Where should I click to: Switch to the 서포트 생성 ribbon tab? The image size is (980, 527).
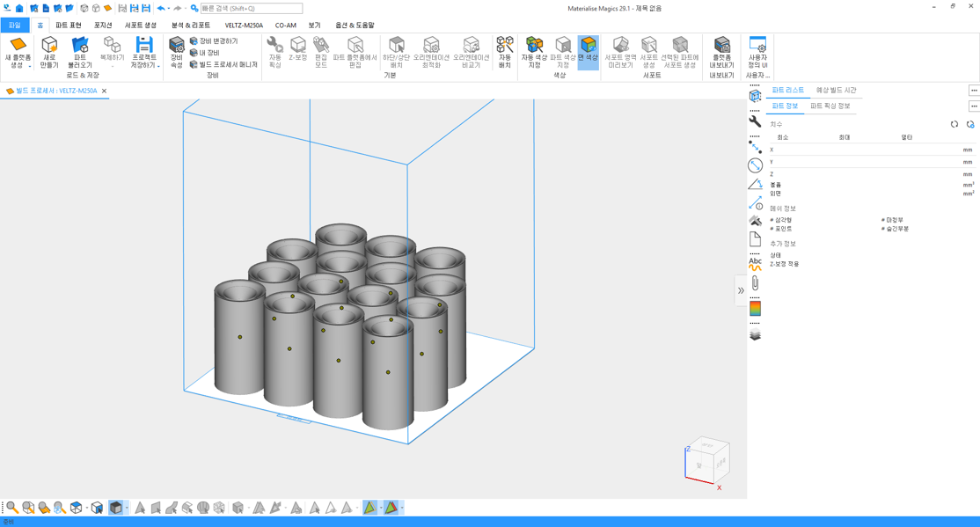(x=140, y=26)
